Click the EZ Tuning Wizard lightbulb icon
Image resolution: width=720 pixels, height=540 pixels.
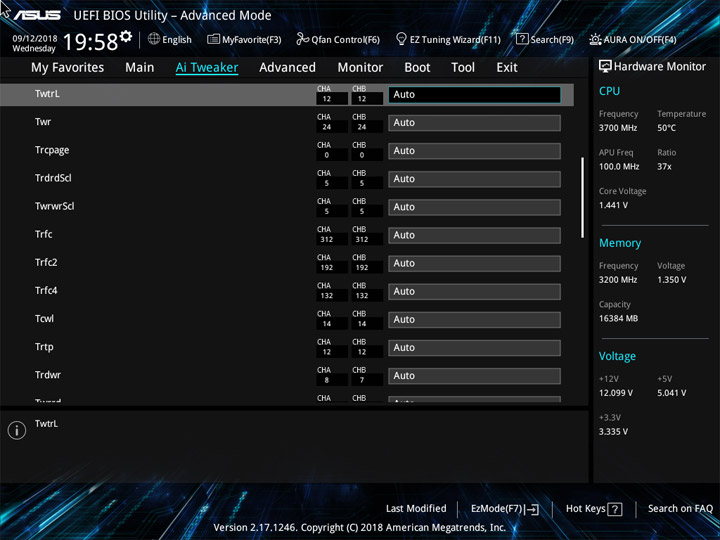[401, 39]
